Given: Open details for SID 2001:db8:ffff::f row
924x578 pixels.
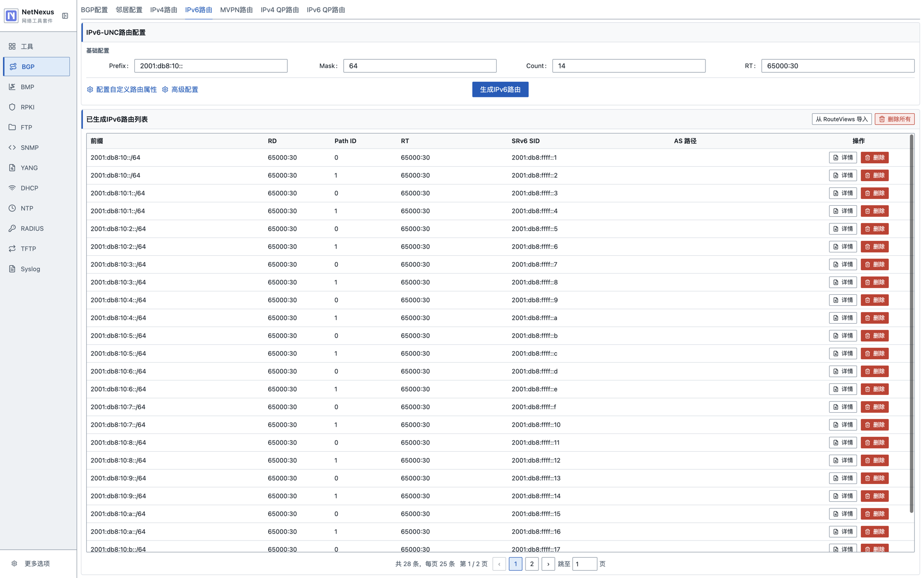Looking at the screenshot, I should 843,407.
